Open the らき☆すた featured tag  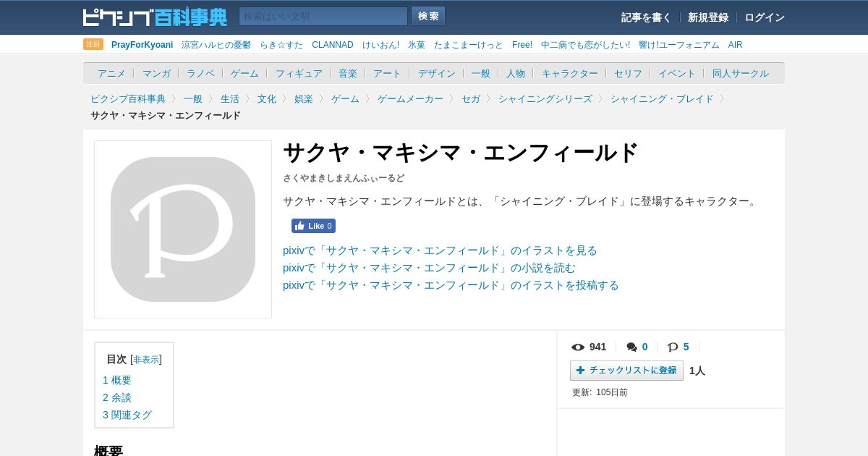click(x=281, y=45)
